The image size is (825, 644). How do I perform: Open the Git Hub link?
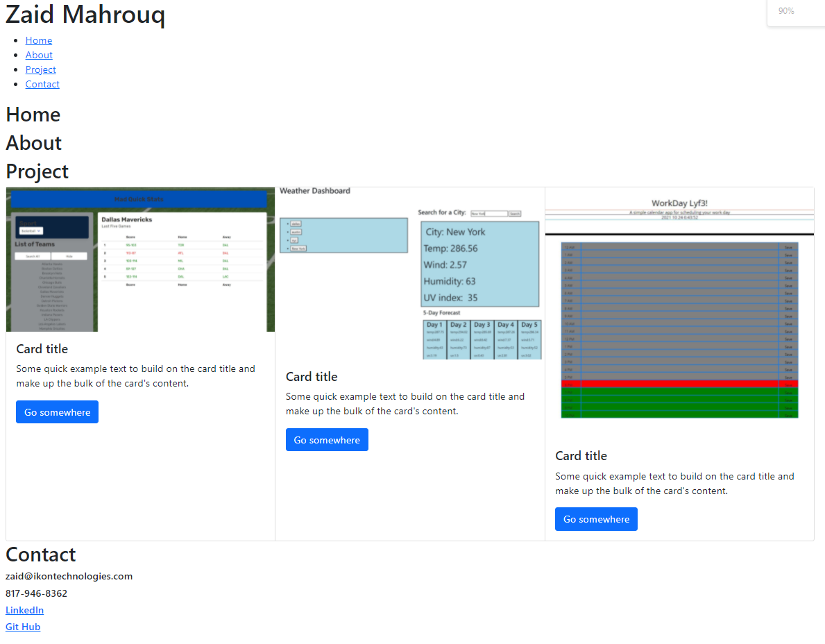[x=23, y=627]
